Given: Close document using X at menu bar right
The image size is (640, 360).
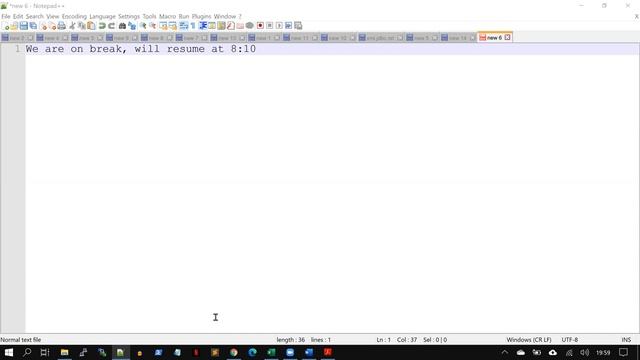Looking at the screenshot, I should pyautogui.click(x=636, y=16).
